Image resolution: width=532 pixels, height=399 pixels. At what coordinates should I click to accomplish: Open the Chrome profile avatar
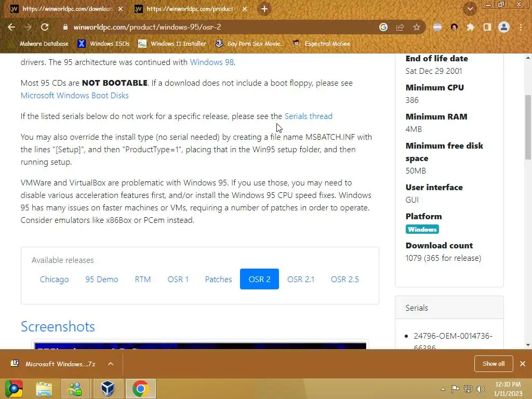click(x=504, y=27)
